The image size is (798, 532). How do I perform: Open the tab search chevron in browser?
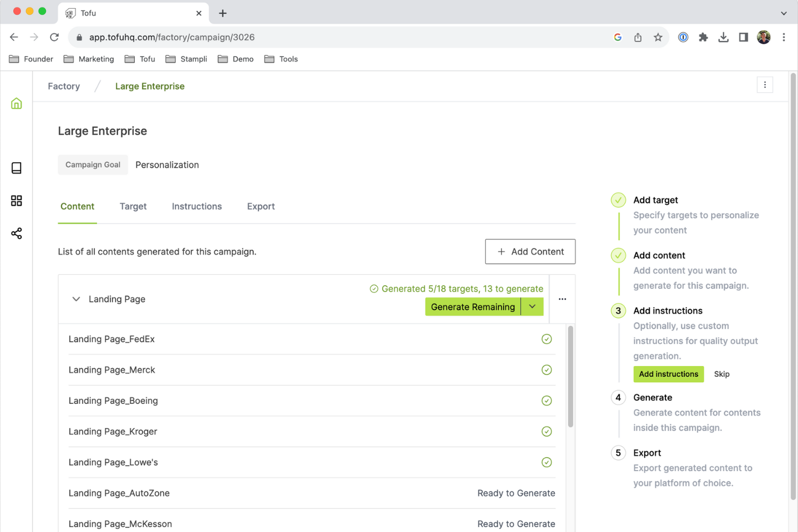(783, 13)
